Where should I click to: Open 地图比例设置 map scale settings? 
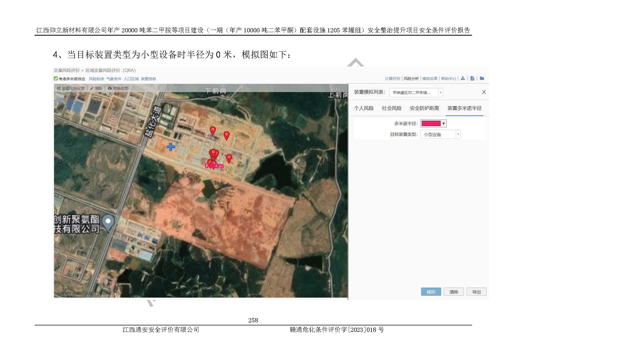(71, 88)
